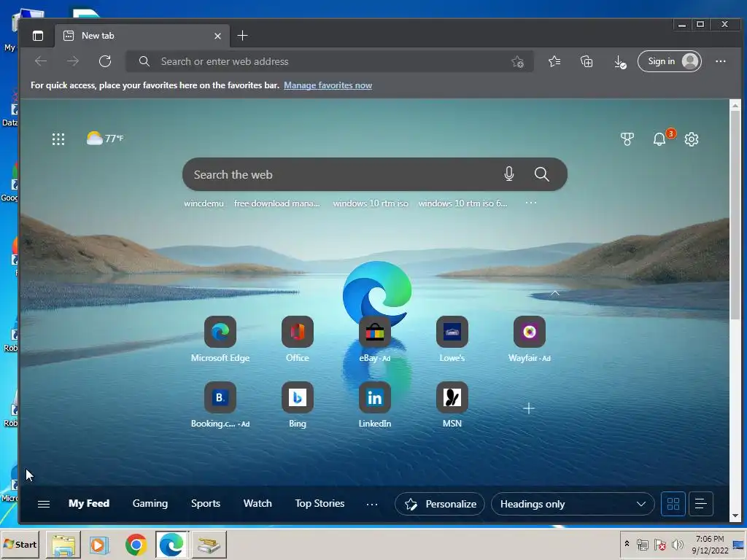
Task: Open the Windows Start menu
Action: pos(20,544)
